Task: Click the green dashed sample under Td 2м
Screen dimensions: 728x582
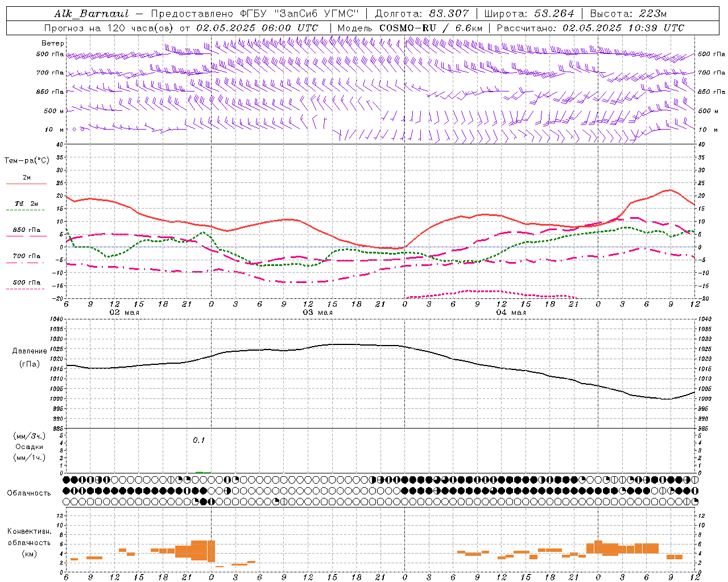Action: coord(25,210)
